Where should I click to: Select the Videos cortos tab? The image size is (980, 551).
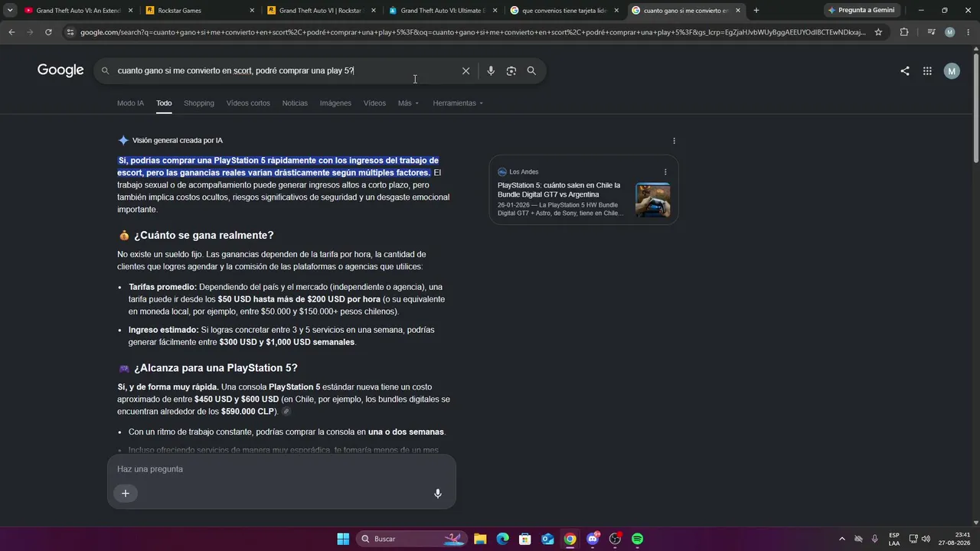click(248, 103)
